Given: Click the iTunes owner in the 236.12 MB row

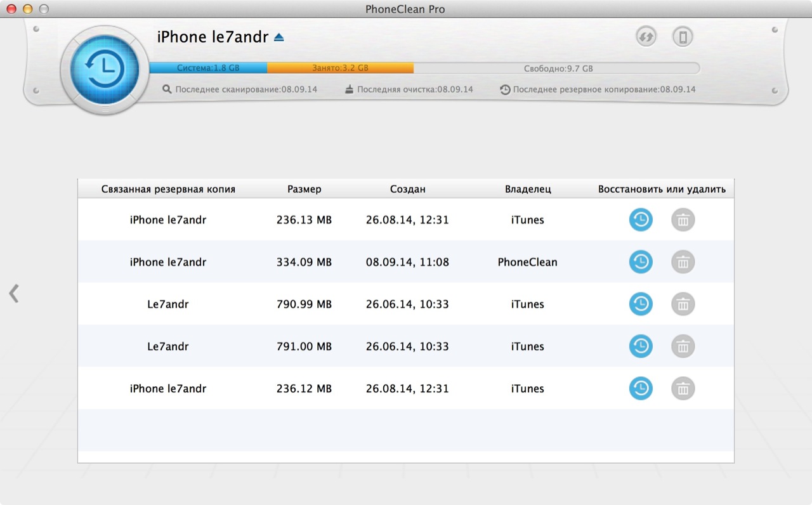Looking at the screenshot, I should pos(528,389).
